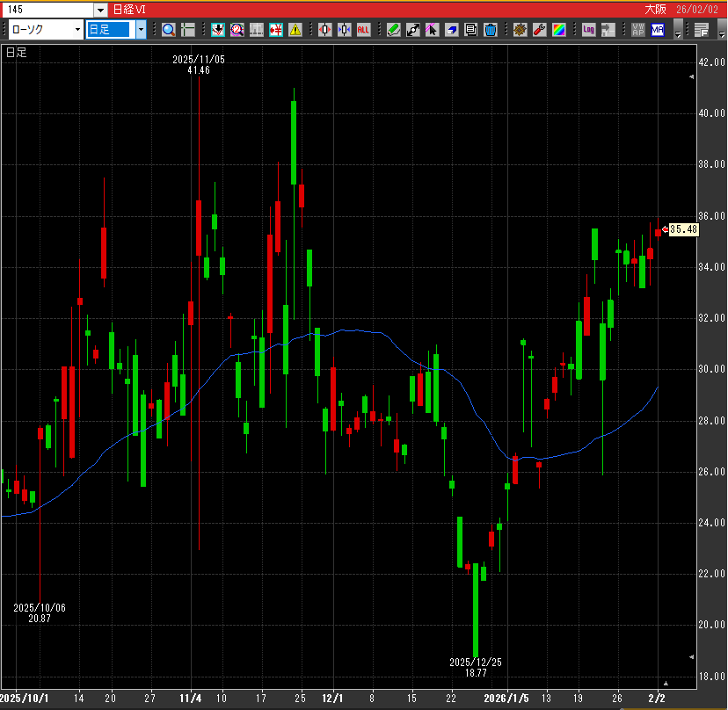Open the brown chip settings icon

tap(520, 30)
